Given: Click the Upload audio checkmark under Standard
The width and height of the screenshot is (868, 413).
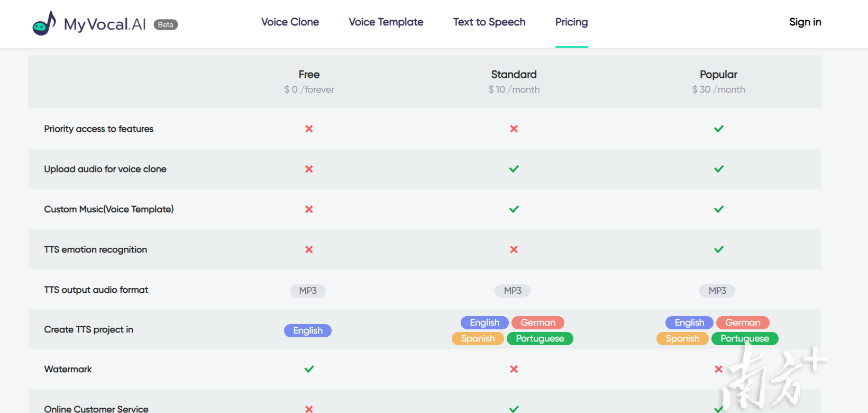Looking at the screenshot, I should (x=514, y=169).
